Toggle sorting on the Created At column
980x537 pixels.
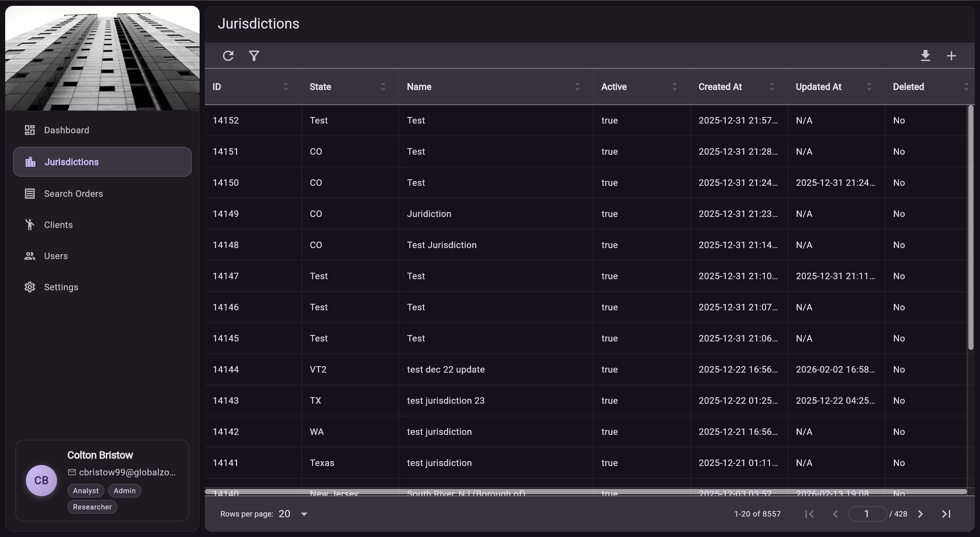(x=772, y=86)
